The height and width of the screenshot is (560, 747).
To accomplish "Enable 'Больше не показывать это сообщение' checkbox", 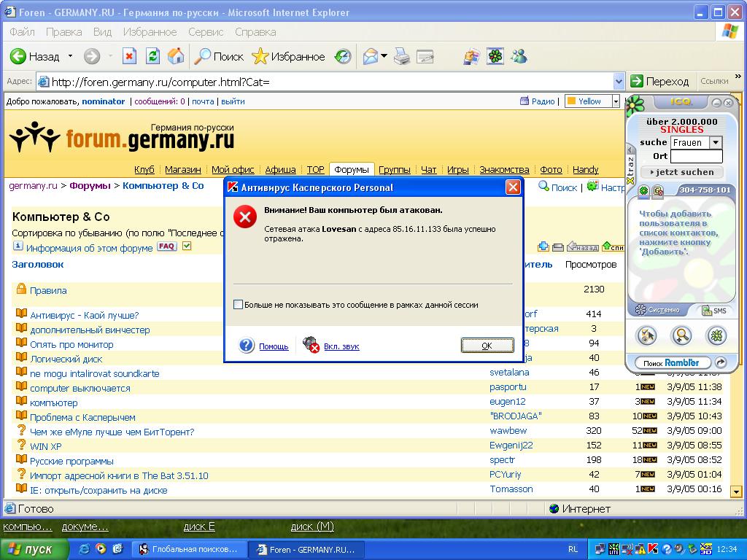I will [x=238, y=305].
